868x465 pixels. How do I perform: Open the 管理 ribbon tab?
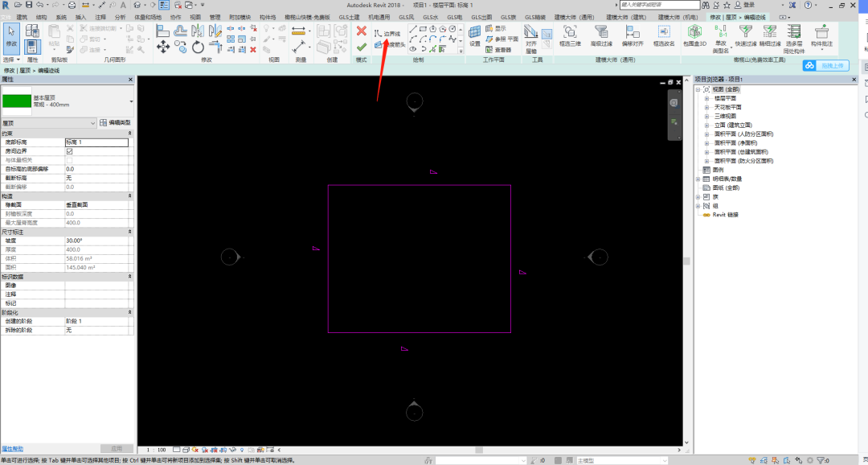215,17
